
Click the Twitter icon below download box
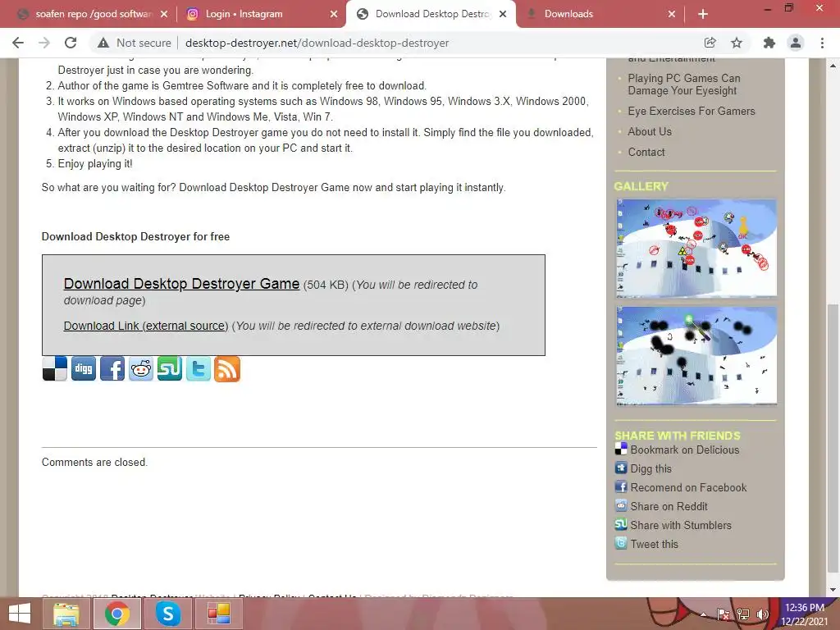[199, 368]
